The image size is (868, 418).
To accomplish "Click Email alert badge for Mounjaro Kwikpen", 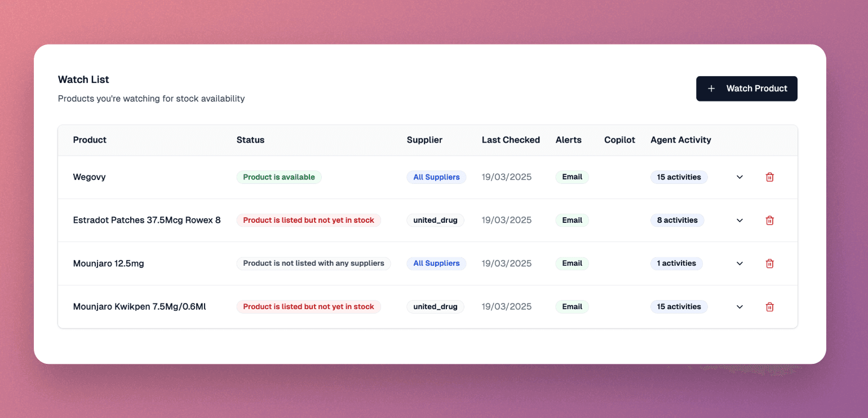I will tap(572, 307).
